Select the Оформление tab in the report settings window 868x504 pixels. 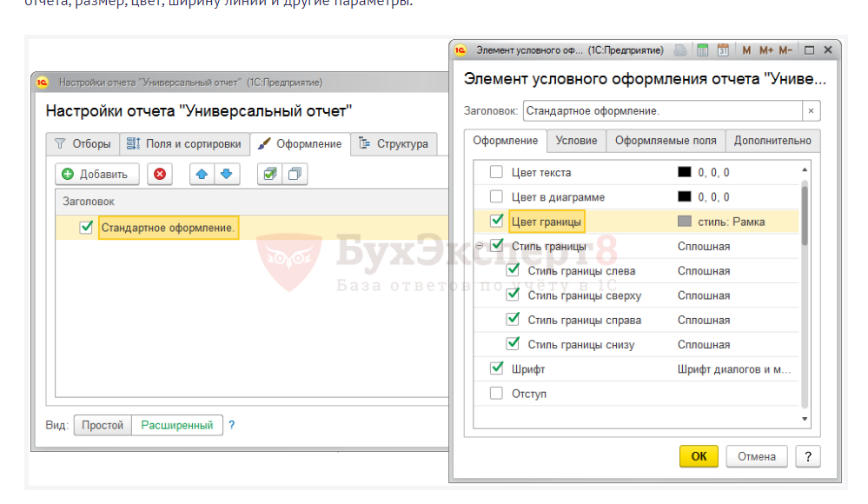click(x=300, y=144)
